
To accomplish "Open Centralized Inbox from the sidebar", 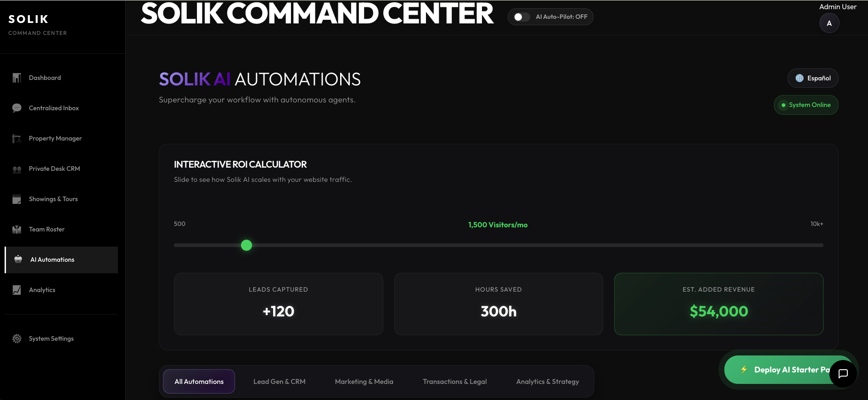I will pyautogui.click(x=62, y=108).
